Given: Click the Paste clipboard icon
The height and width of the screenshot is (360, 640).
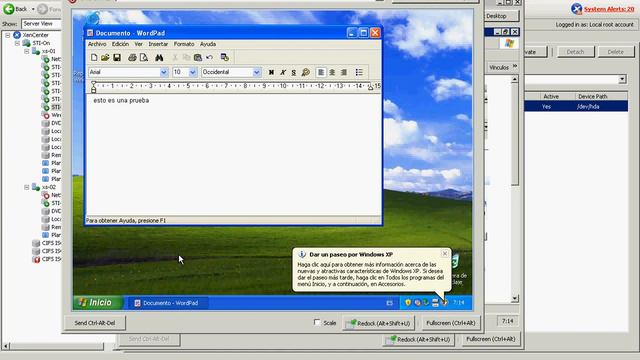Looking at the screenshot, I should click(x=198, y=58).
